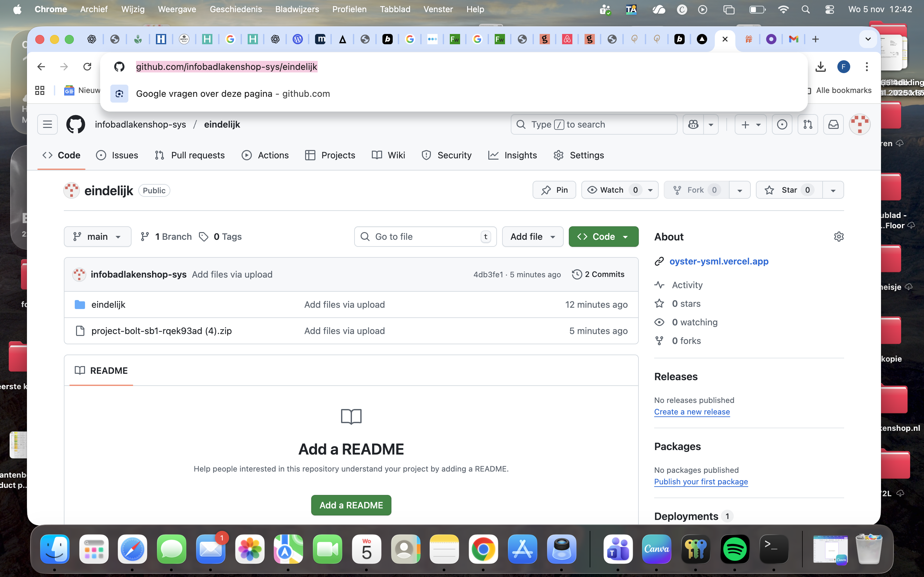Open the notifications inbox icon

coord(833,124)
